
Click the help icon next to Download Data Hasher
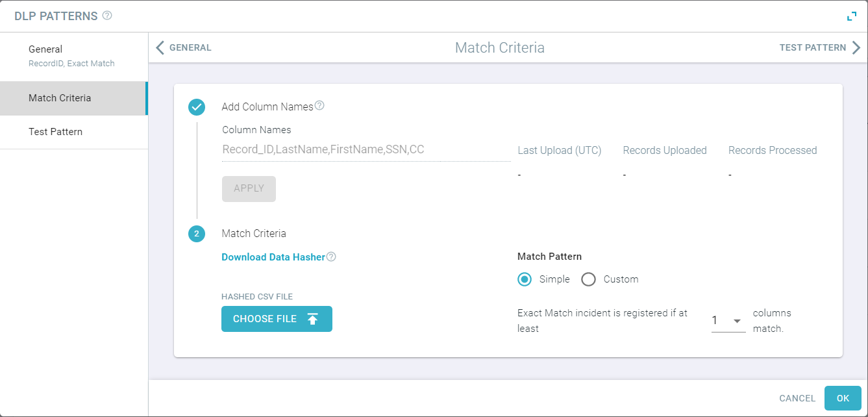[331, 257]
